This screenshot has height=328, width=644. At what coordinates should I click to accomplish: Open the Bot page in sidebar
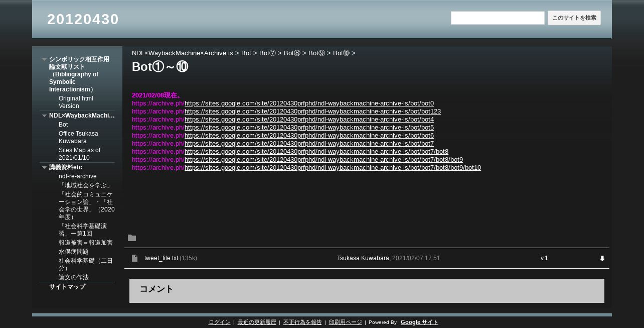click(63, 125)
